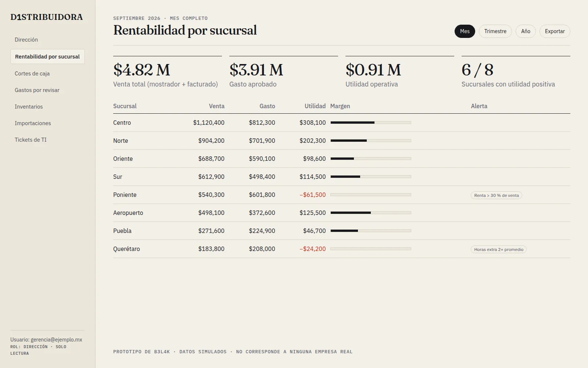
Task: Click the Alerta column header
Action: tap(479, 106)
